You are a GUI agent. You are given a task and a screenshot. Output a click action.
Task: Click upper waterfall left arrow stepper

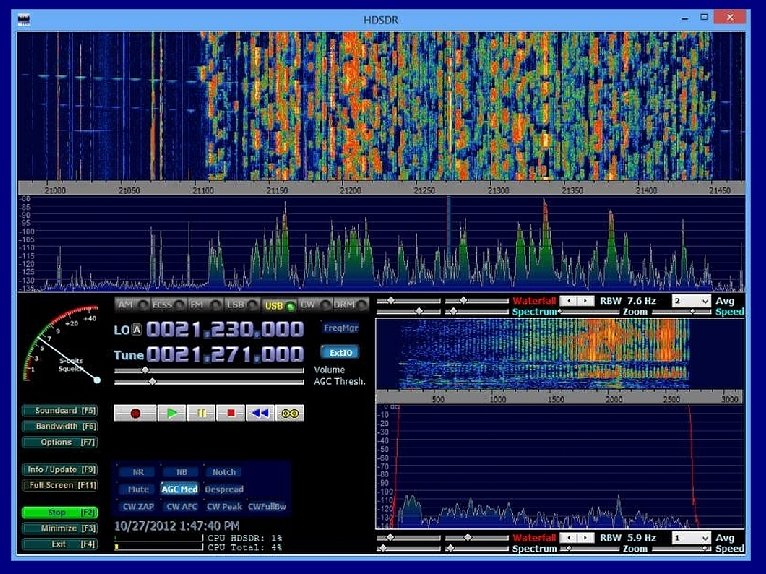point(568,301)
